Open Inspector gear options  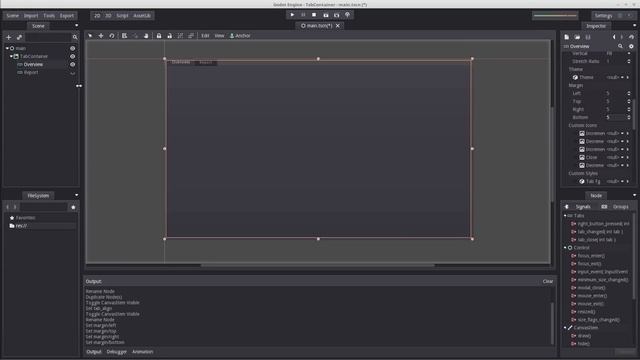click(631, 46)
